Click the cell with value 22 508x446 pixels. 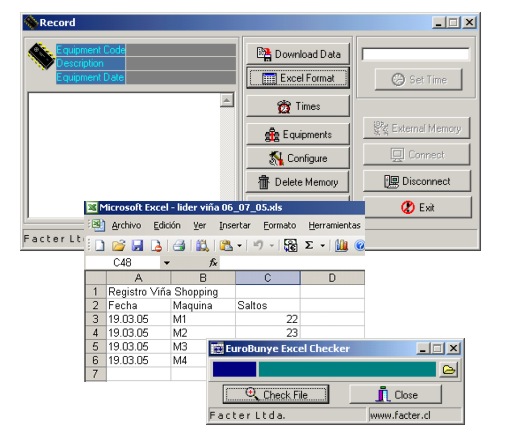pos(267,319)
